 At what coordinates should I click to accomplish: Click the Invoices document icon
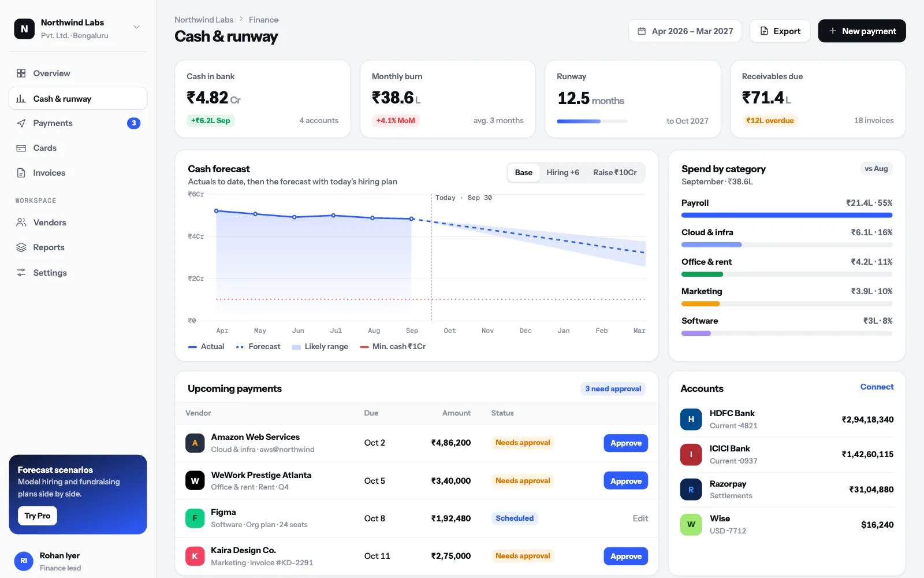[21, 173]
